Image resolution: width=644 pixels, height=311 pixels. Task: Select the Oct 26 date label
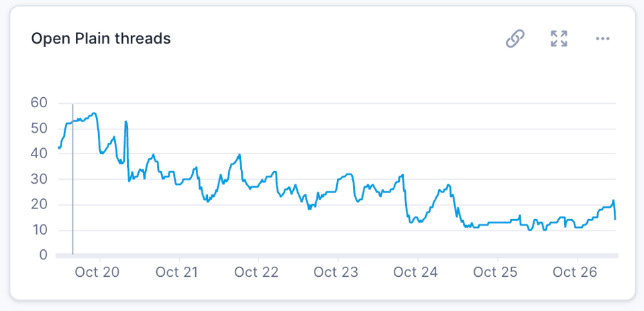[574, 272]
